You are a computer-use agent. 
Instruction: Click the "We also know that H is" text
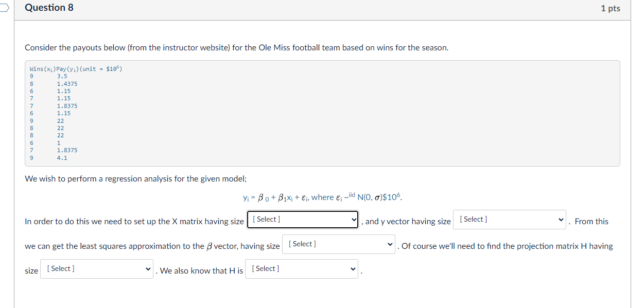201,271
